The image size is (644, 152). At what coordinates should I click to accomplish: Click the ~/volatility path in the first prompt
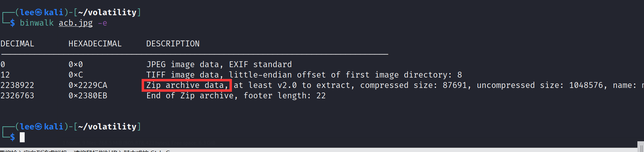pyautogui.click(x=107, y=12)
